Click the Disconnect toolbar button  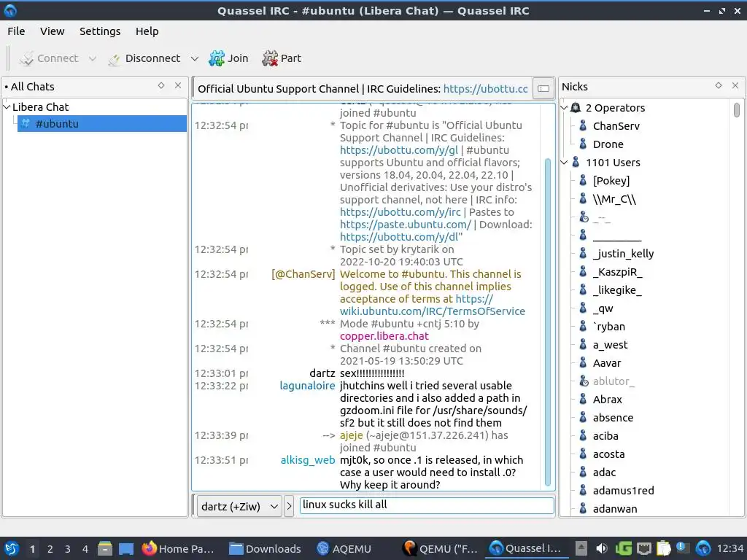[144, 58]
